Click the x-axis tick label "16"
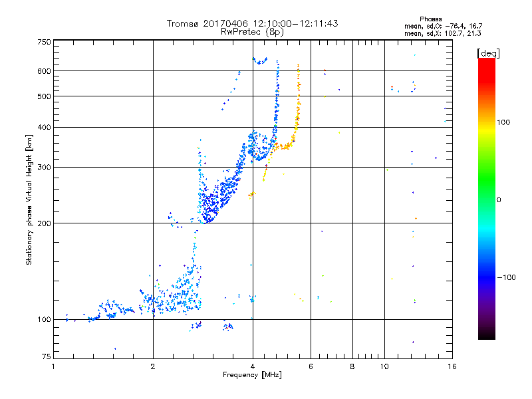 point(452,366)
